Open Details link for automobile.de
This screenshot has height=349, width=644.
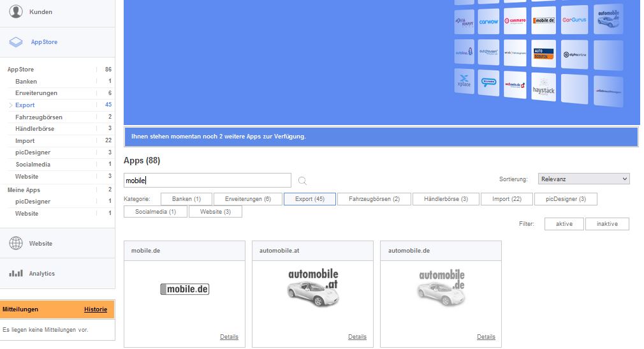tap(486, 337)
